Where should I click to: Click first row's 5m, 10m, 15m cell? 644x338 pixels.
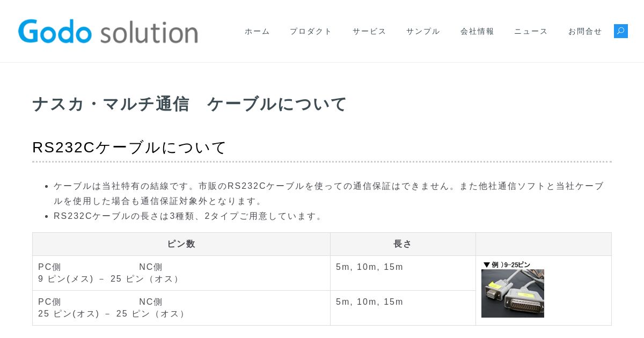[403, 273]
